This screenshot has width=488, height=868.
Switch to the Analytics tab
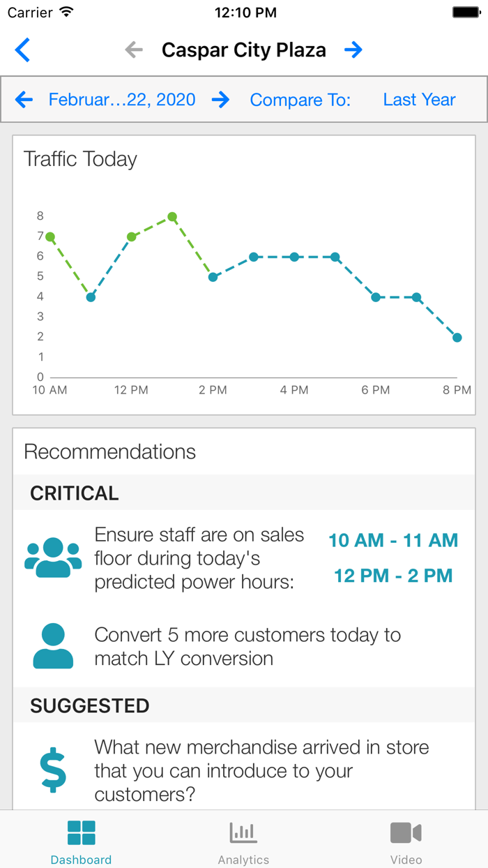tap(243, 839)
